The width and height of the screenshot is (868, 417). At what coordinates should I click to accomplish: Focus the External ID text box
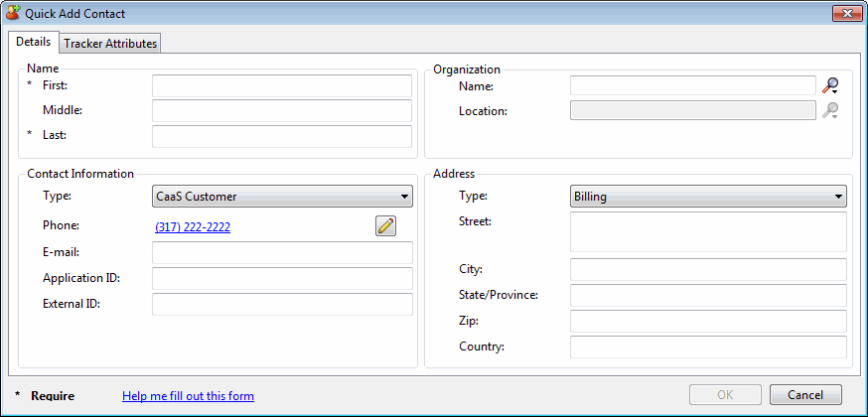(282, 304)
